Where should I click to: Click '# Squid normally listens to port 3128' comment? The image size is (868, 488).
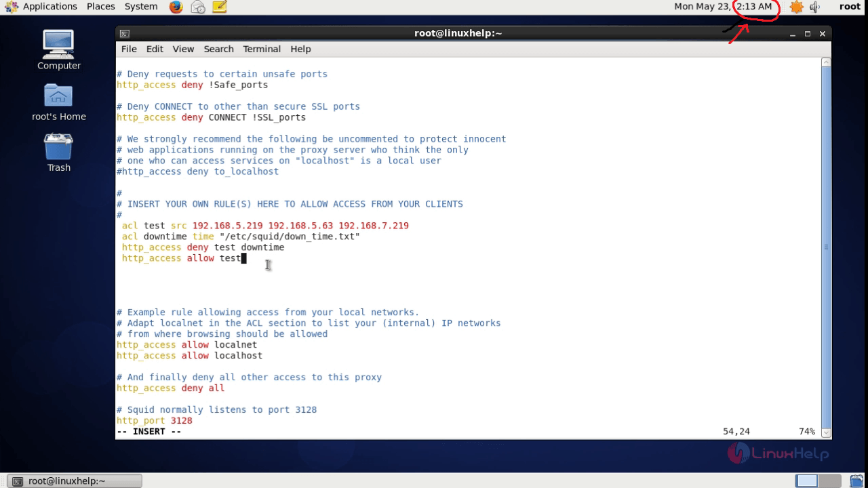[x=216, y=410]
